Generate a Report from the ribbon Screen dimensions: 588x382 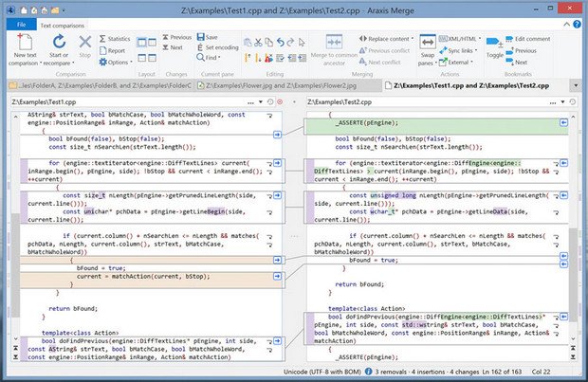112,50
